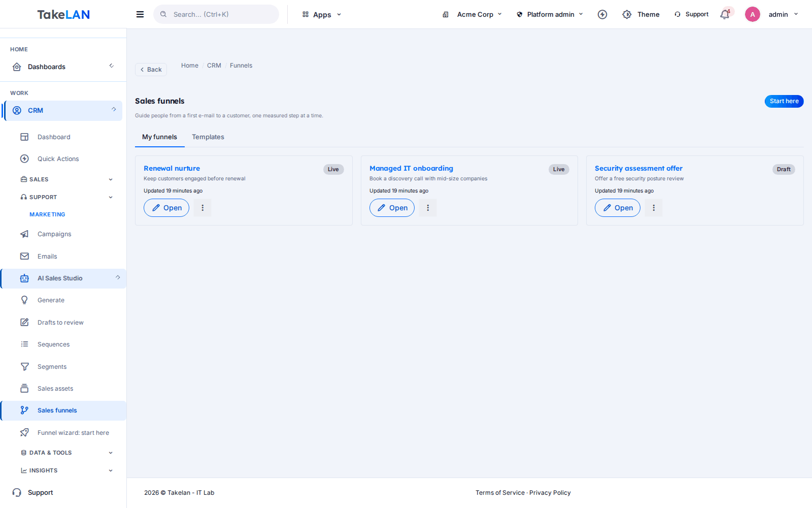Click the admin avatar circle
This screenshot has height=508, width=812.
[753, 14]
